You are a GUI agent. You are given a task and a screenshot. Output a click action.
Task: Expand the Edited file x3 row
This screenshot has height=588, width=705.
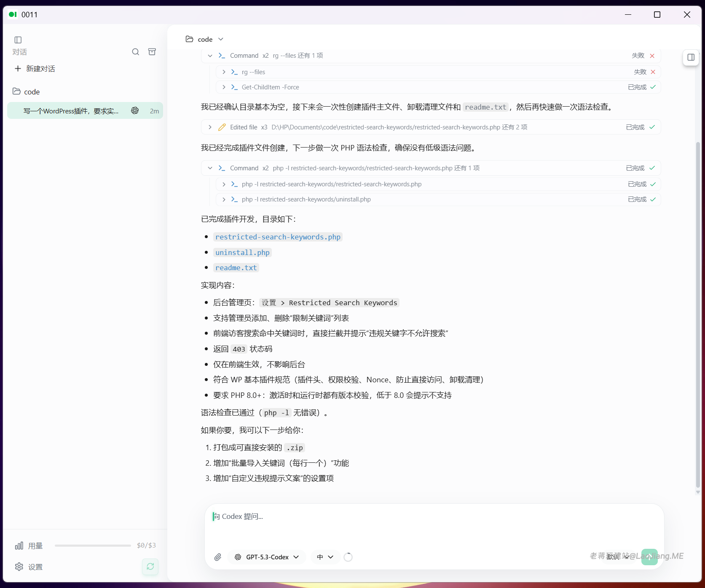[x=210, y=127]
